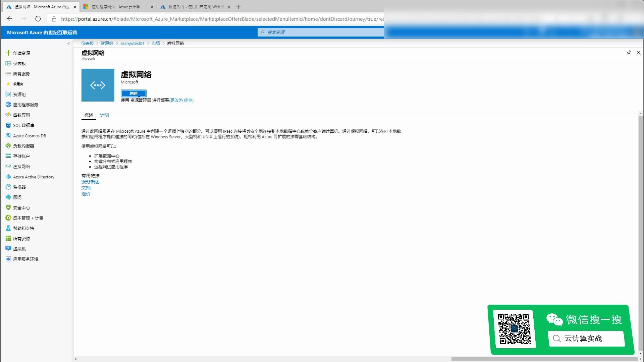Click 市场 in breadcrumb

coord(156,43)
